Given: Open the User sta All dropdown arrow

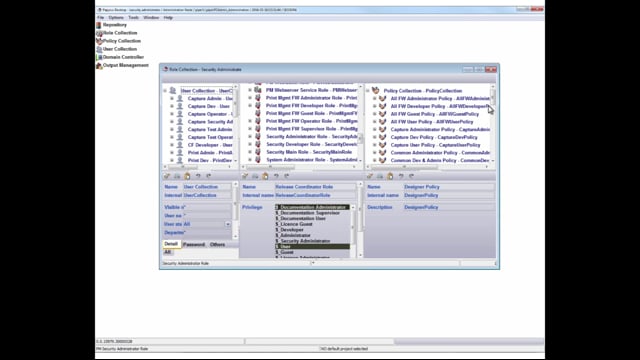Looking at the screenshot, I should 228,224.
